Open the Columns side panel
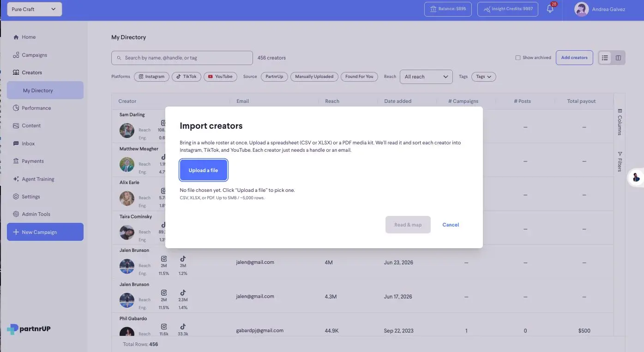 [620, 122]
